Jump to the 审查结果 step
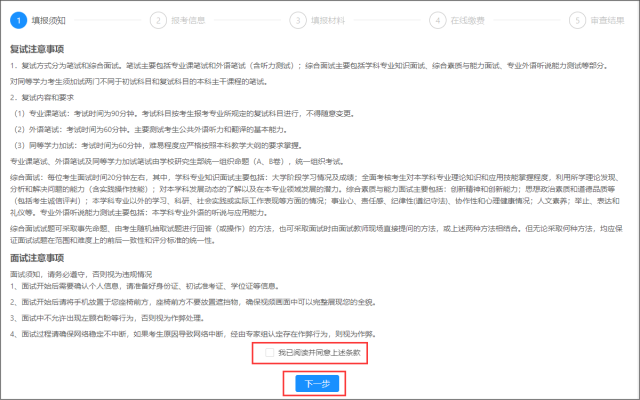Image resolution: width=640 pixels, height=400 pixels. (x=606, y=18)
